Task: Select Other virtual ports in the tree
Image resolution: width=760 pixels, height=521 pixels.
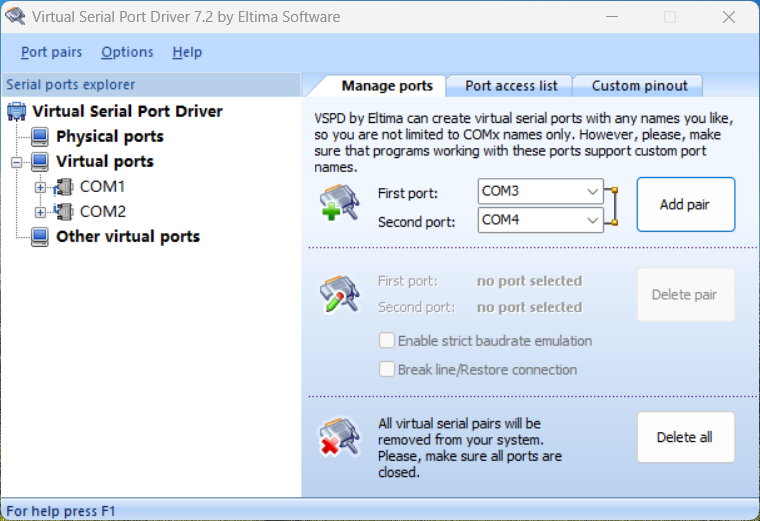Action: [128, 237]
